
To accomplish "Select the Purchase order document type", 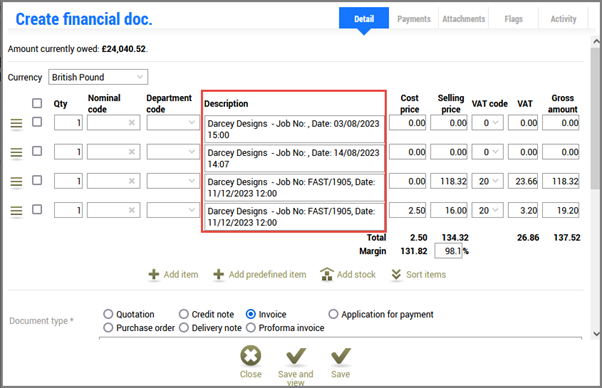I will pos(108,328).
